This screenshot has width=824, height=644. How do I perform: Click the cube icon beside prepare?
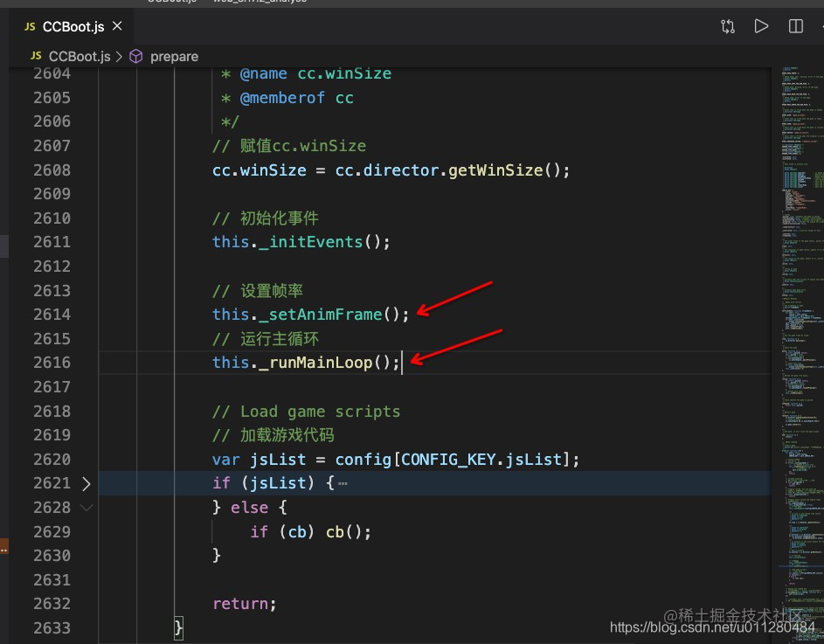tap(136, 56)
